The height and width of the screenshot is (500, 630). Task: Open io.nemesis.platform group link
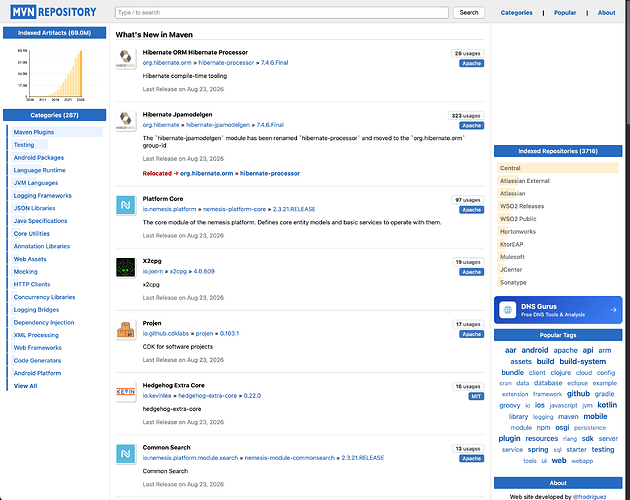170,209
